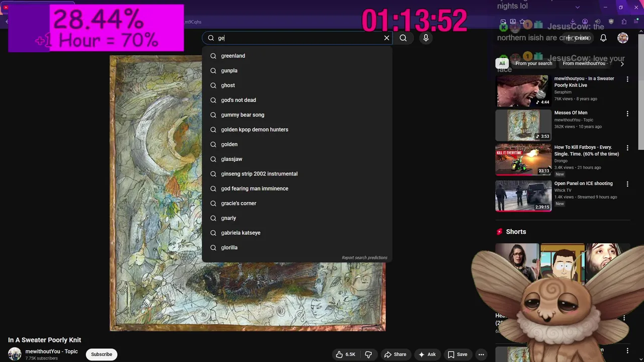Open options menu for 'How To Kill Fatboys'
The height and width of the screenshot is (362, 644).
coord(627,148)
